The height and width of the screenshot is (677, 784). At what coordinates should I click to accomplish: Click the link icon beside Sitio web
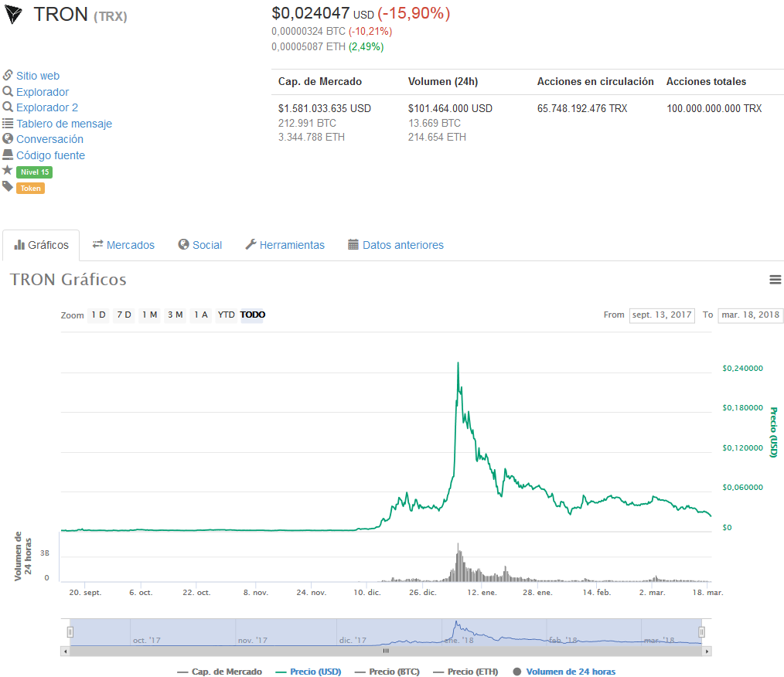8,76
